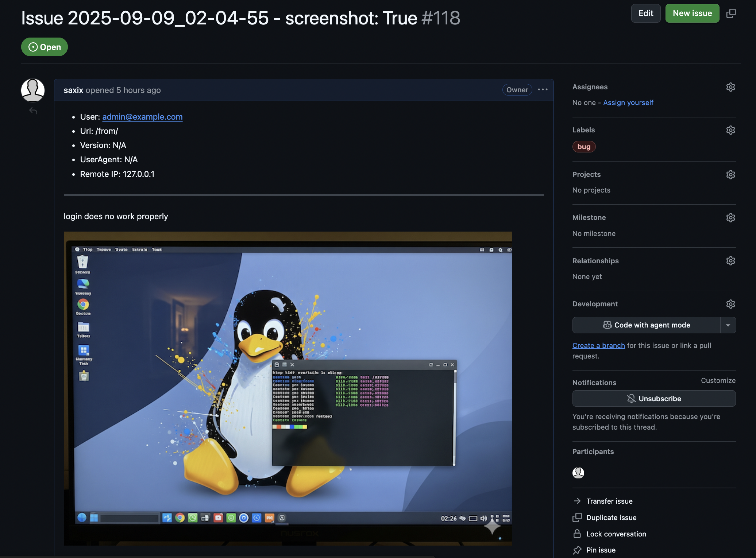Customize notification settings
The image size is (756, 558).
(x=718, y=381)
